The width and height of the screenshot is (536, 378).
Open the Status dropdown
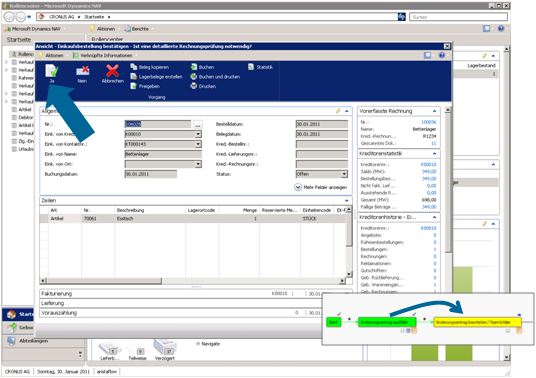344,174
